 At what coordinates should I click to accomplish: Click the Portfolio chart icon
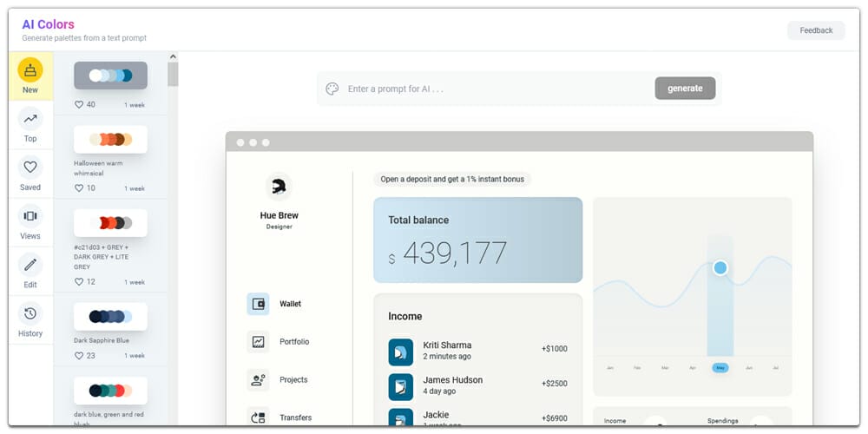pos(258,342)
